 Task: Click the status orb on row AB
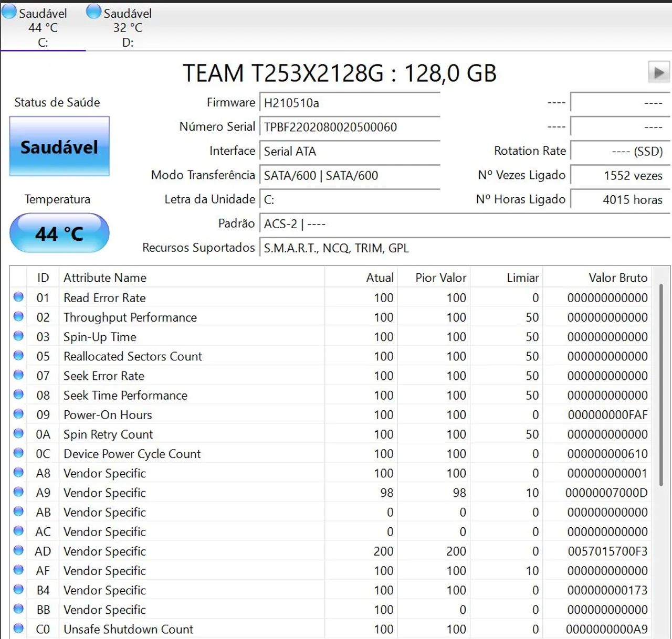(18, 511)
